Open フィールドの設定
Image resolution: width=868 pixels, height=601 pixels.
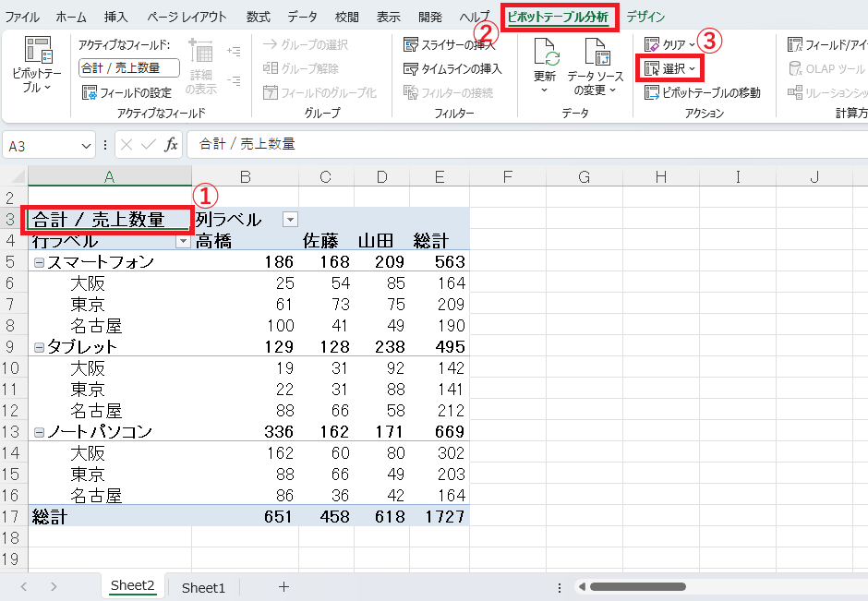point(127,92)
